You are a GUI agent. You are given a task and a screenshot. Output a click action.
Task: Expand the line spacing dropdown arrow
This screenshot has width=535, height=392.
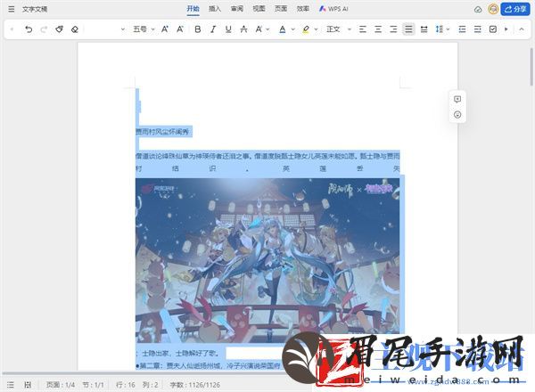[448, 29]
